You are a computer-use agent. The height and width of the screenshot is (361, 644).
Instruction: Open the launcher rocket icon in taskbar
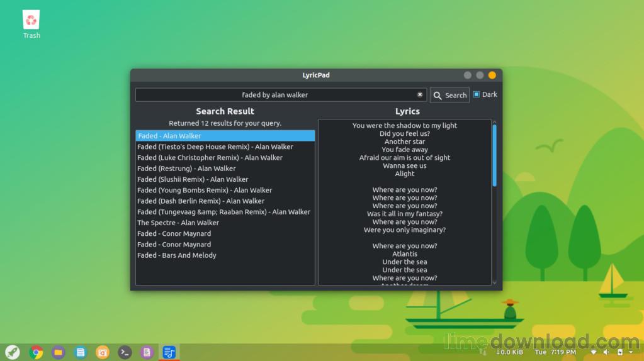pos(13,352)
